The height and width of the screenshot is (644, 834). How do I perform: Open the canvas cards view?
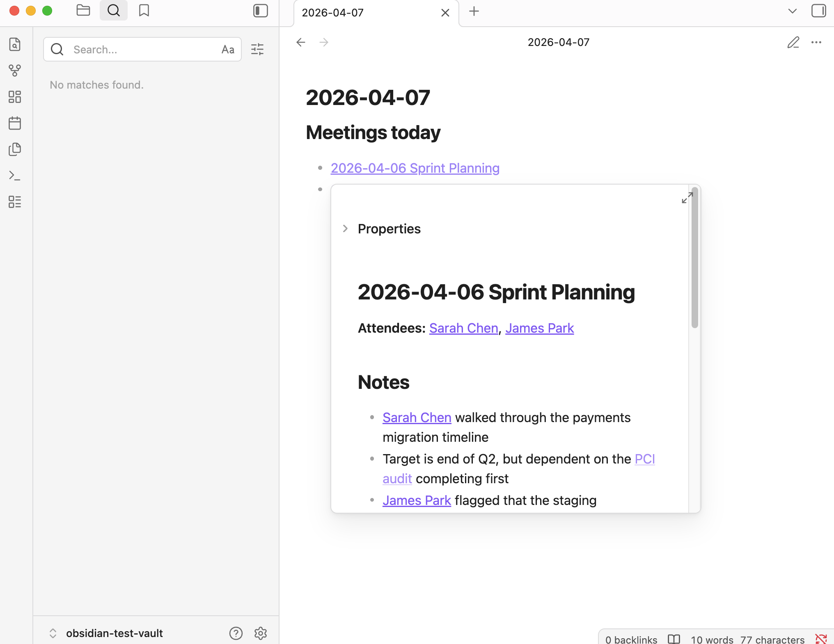15,97
